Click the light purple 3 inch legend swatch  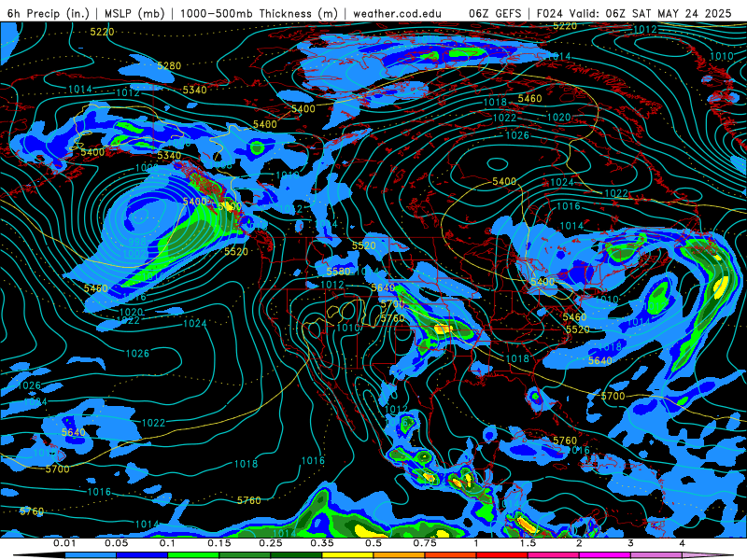pos(656,555)
